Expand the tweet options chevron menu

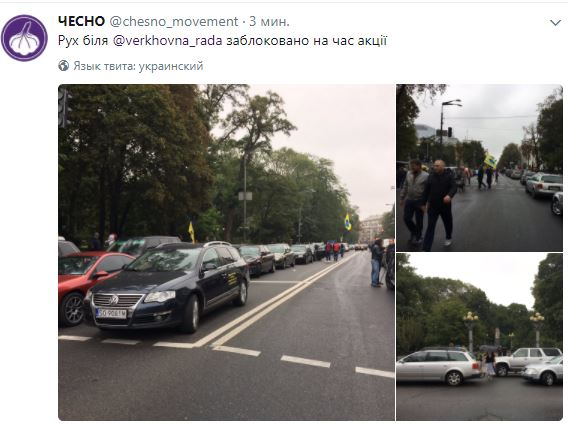coord(555,23)
